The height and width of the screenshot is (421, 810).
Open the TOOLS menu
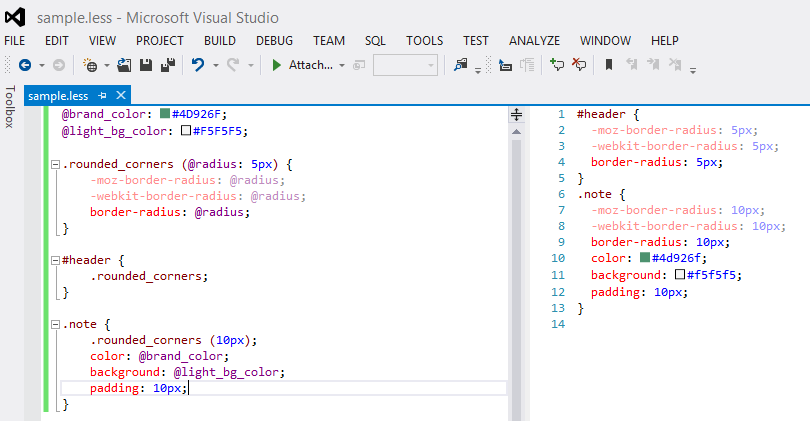pyautogui.click(x=424, y=41)
